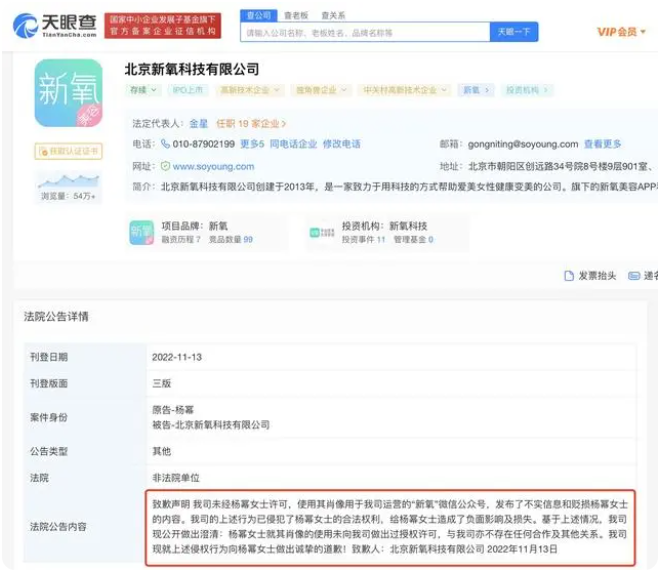
Task: Open the 浏览量 traffic trend chart
Action: tap(68, 187)
